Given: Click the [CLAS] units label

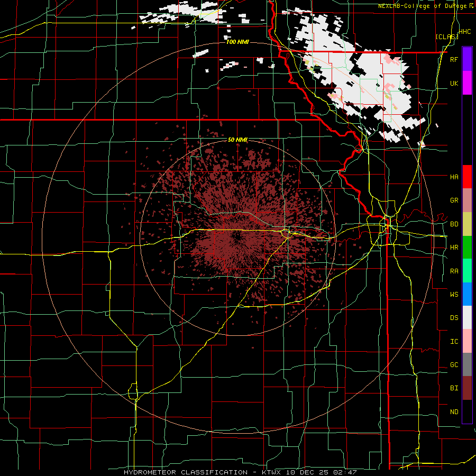Looking at the screenshot, I should click(447, 36).
